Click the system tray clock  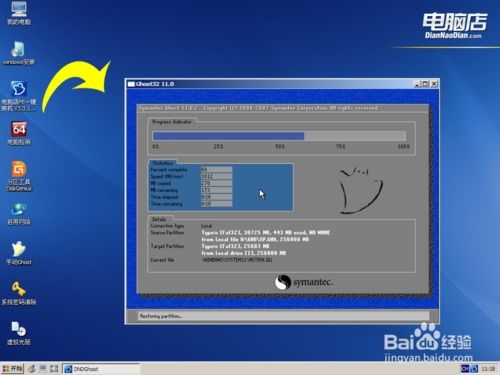pyautogui.click(x=488, y=369)
